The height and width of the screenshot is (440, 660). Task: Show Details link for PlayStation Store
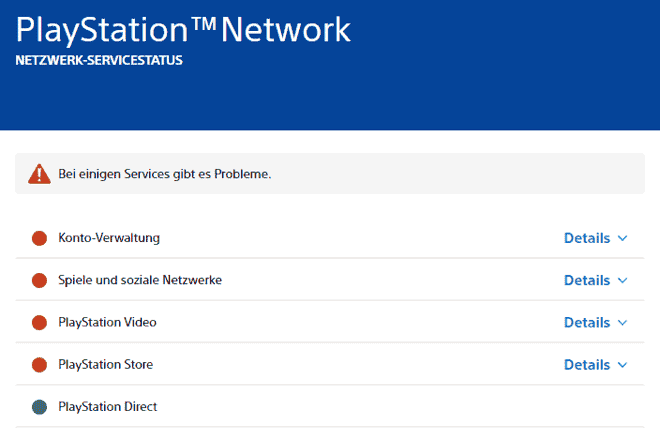pyautogui.click(x=586, y=364)
